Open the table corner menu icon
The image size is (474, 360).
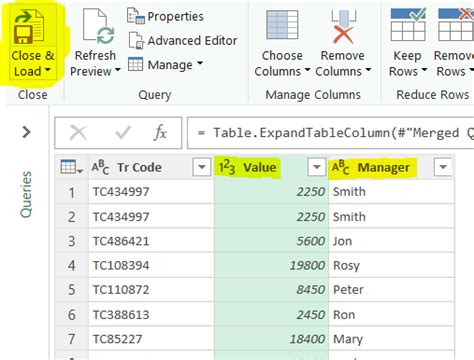tap(71, 167)
